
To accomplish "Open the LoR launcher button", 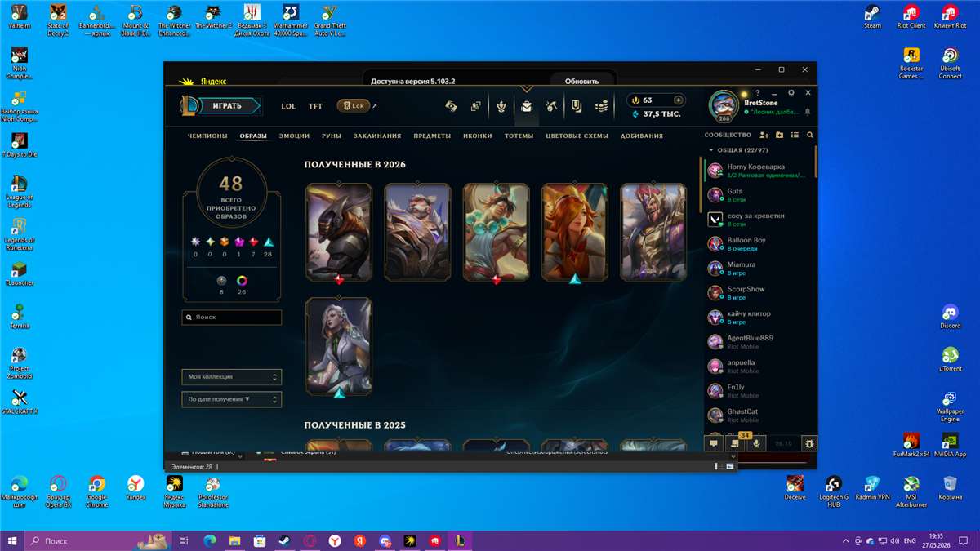I will point(354,106).
